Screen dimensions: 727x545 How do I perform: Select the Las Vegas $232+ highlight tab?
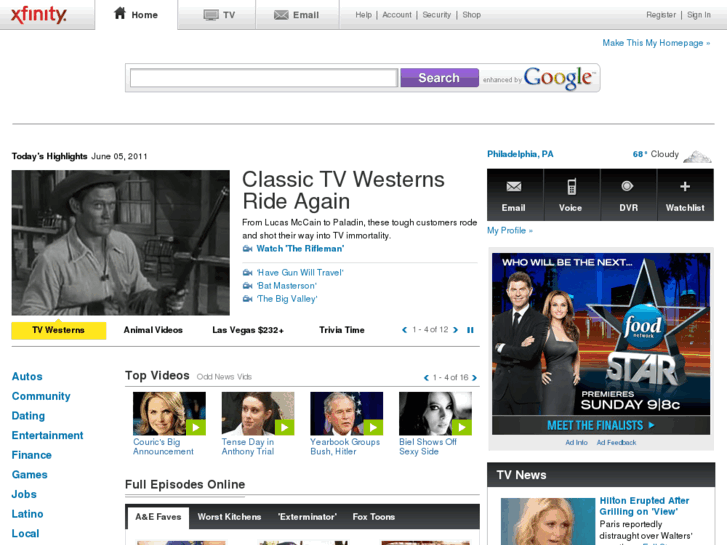(248, 330)
